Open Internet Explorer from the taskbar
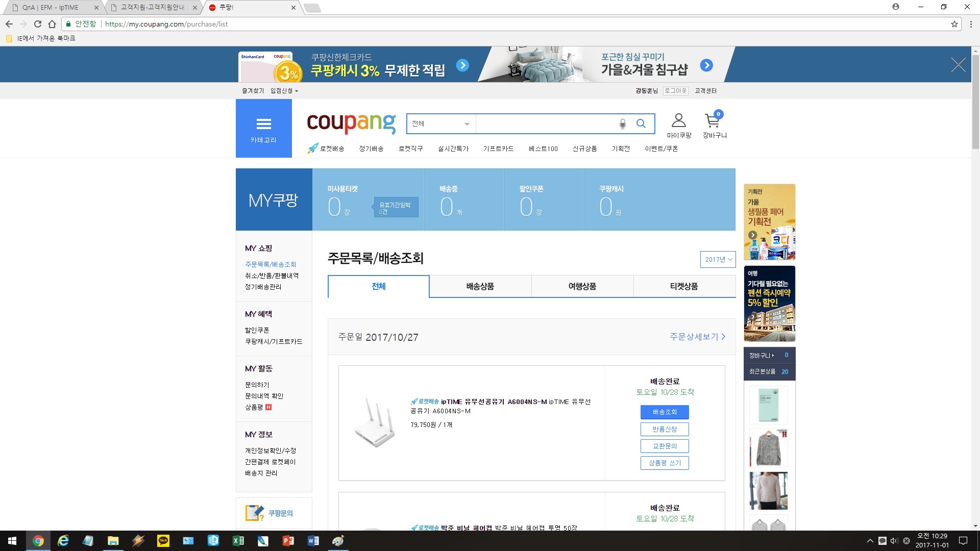The image size is (980, 551). tap(63, 541)
